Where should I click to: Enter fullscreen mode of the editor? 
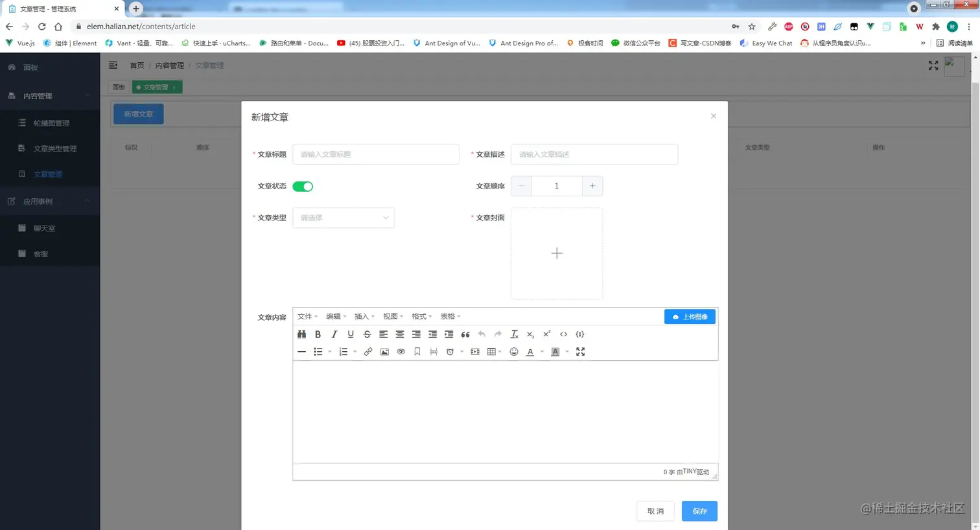tap(580, 352)
